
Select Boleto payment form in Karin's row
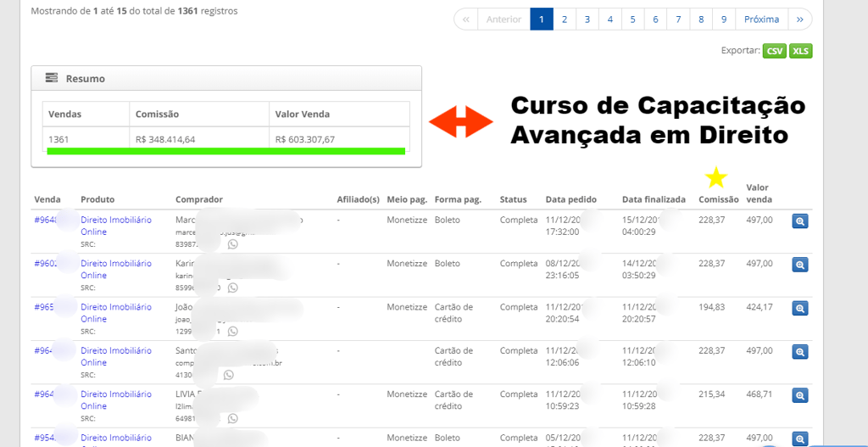click(x=448, y=263)
